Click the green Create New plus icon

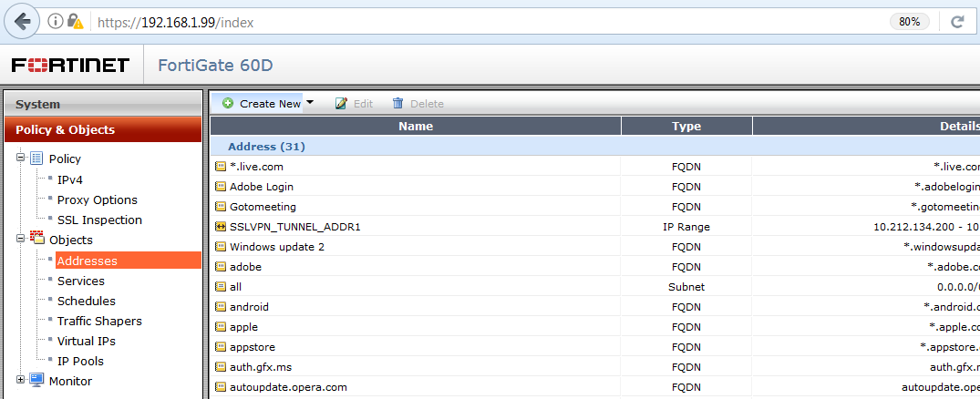click(228, 104)
